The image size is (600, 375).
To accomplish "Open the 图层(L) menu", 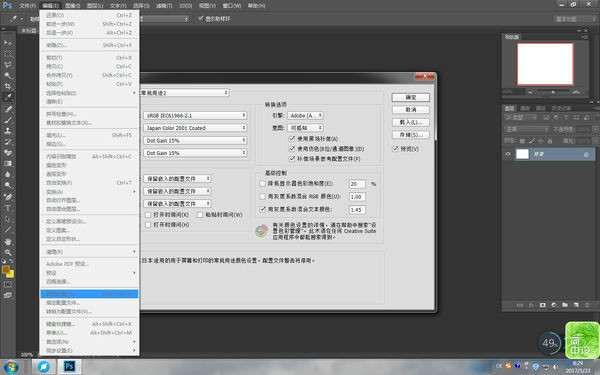I will coord(95,6).
